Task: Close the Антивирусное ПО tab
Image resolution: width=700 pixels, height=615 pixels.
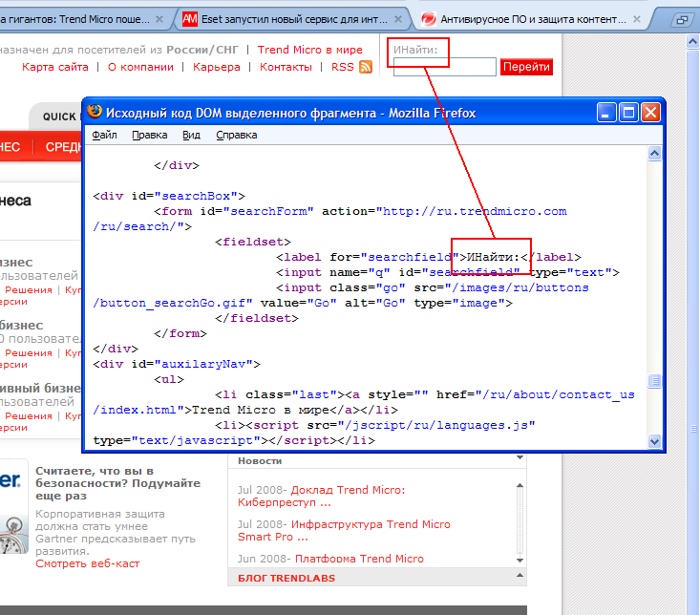Action: (637, 19)
